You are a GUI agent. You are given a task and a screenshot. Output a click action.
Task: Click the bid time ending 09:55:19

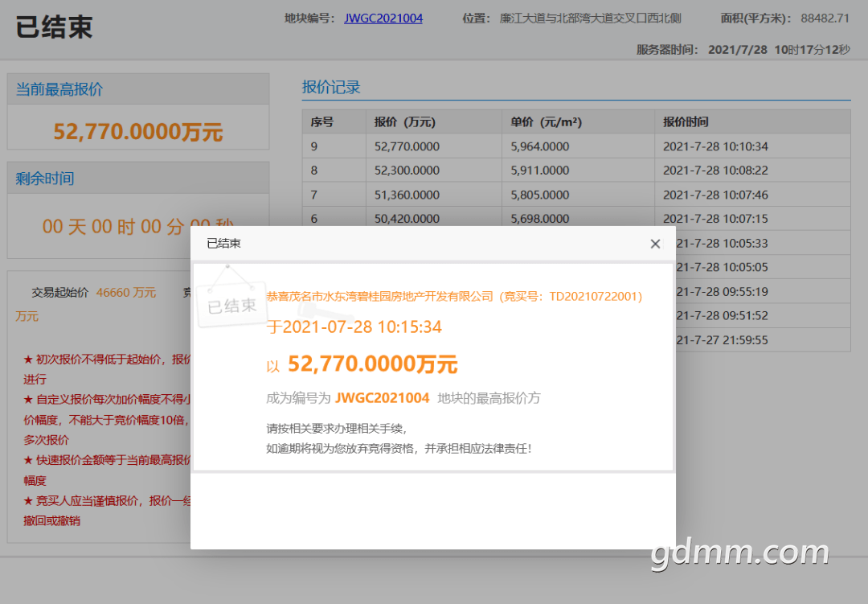click(722, 291)
